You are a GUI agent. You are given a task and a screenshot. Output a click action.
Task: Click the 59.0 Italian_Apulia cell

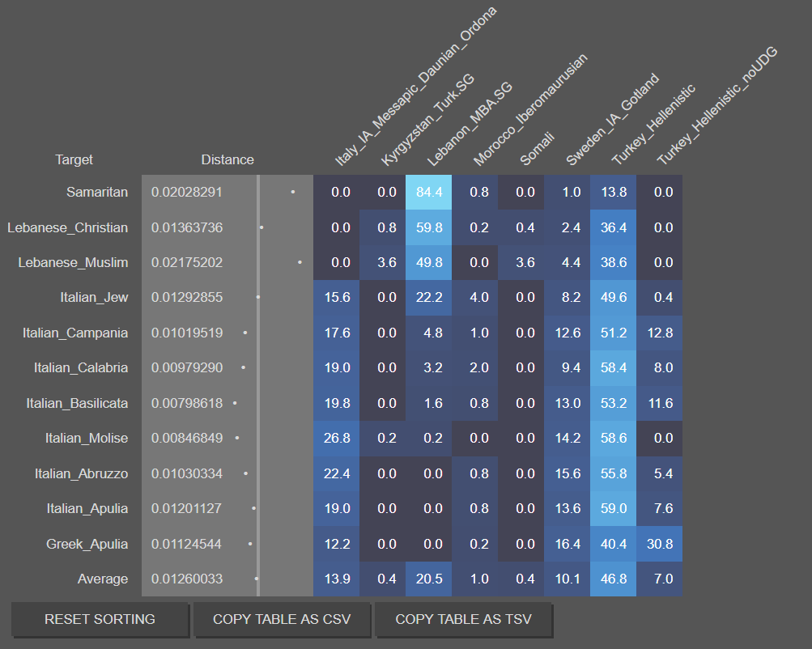point(613,509)
